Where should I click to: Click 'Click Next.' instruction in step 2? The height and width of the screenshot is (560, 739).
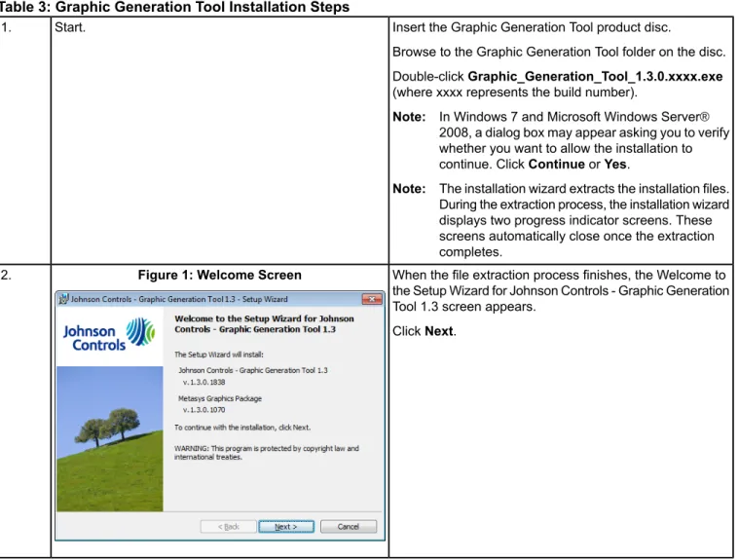tap(425, 331)
